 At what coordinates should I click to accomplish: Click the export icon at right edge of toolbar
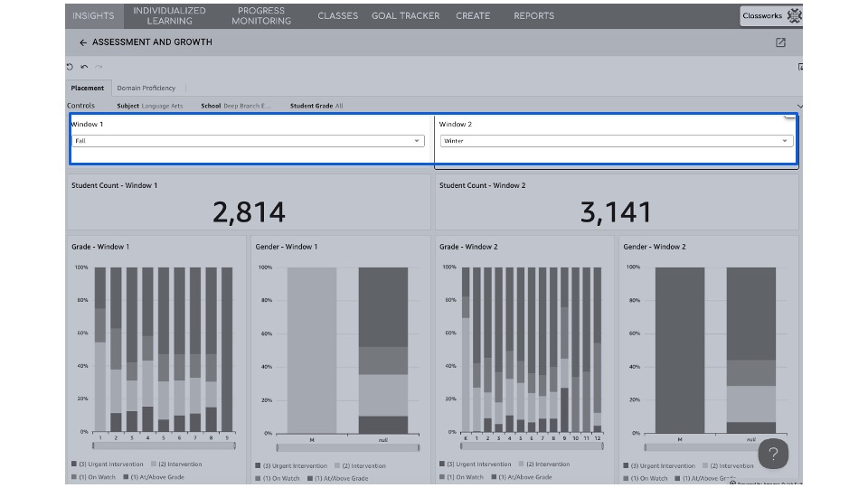point(800,67)
